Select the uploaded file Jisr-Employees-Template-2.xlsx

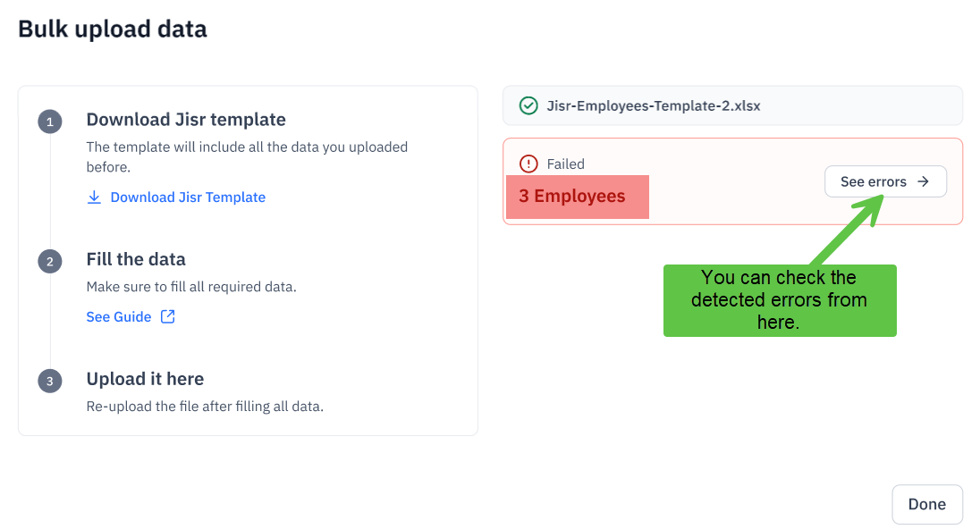pos(654,105)
